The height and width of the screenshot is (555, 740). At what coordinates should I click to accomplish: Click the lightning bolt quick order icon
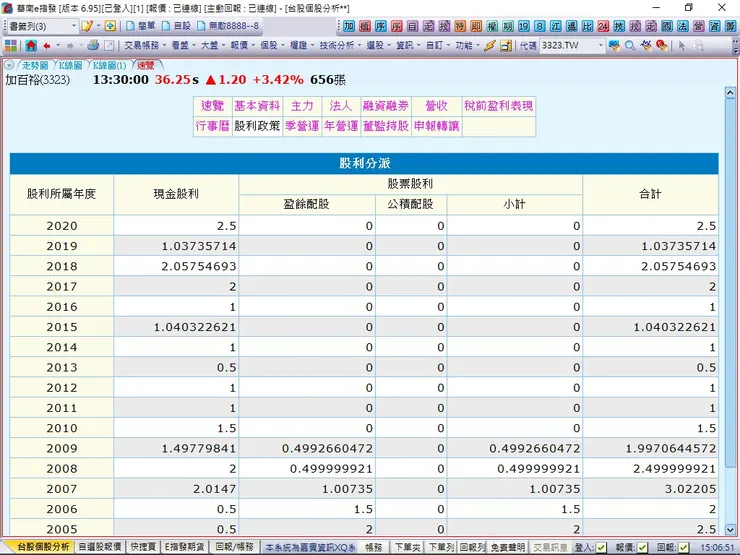tap(490, 46)
